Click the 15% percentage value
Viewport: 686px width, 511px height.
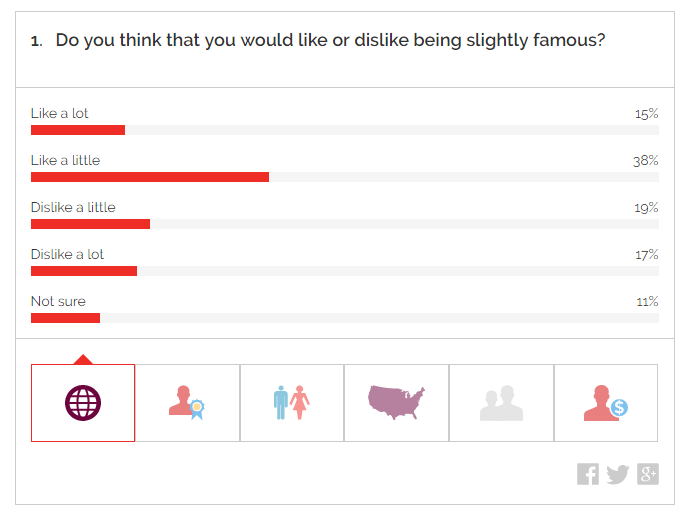click(646, 113)
